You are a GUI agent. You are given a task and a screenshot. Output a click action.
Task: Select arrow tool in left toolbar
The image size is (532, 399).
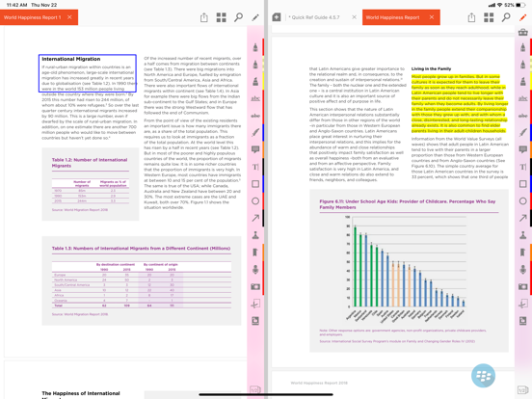pyautogui.click(x=255, y=218)
